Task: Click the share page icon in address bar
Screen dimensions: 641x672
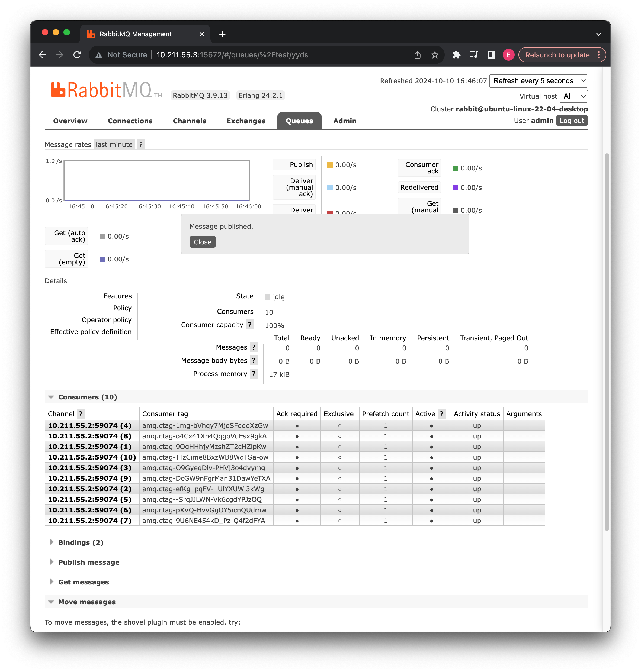Action: [x=418, y=55]
